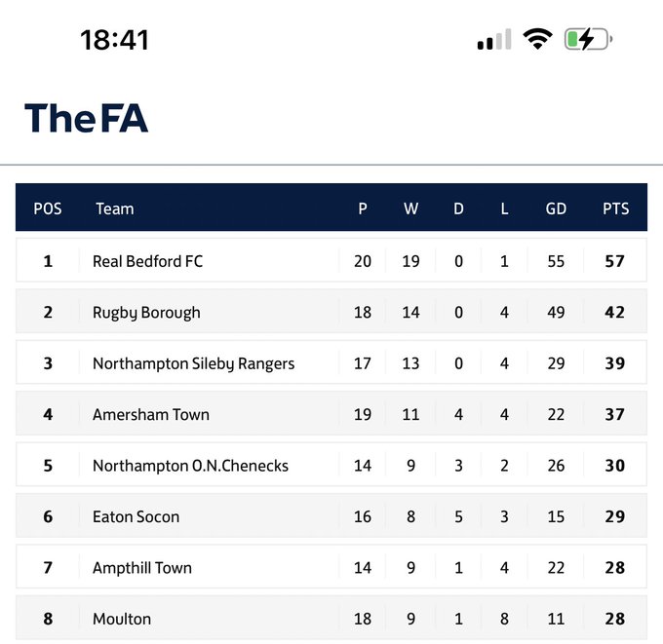Screen dimensions: 663x644
Task: Tap the 18:41 clock in status bar
Action: (115, 40)
